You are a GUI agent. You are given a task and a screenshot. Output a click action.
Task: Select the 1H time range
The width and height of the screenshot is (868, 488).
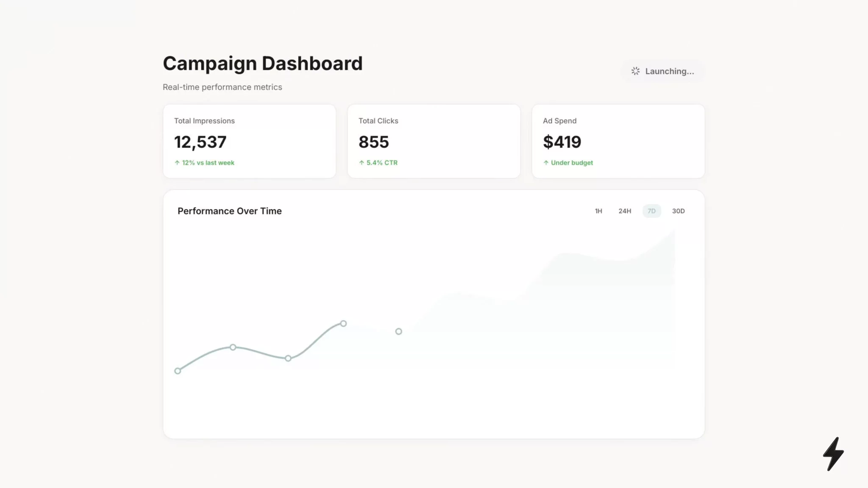click(598, 211)
